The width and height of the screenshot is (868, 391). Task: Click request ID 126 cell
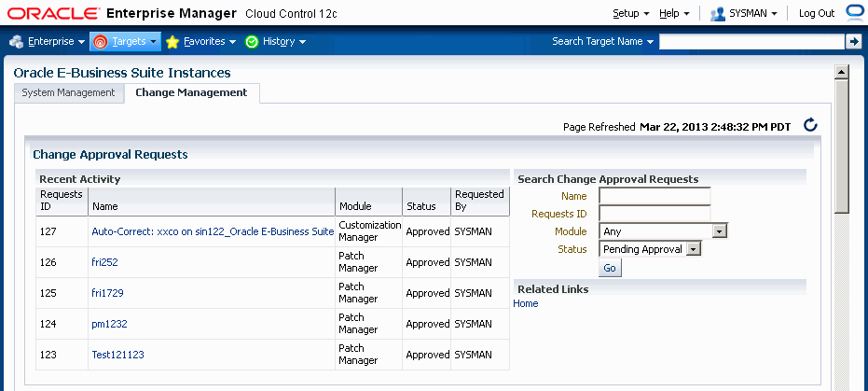point(62,262)
